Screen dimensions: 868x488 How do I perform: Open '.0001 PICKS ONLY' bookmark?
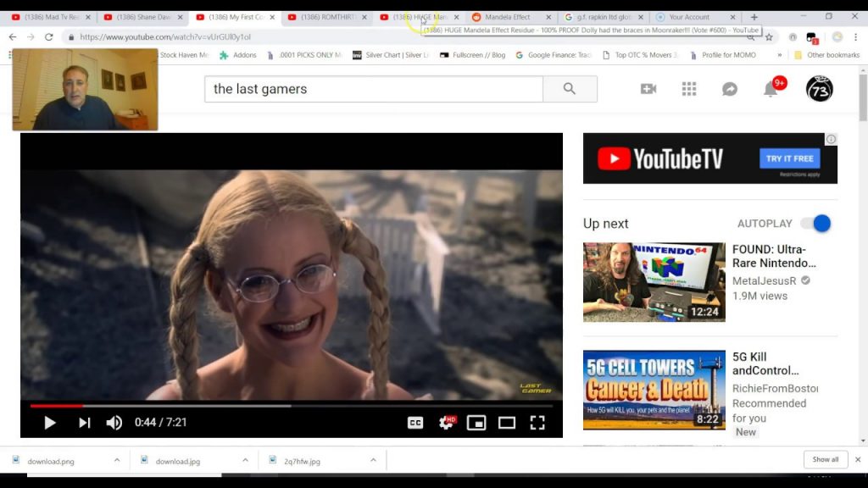click(304, 55)
